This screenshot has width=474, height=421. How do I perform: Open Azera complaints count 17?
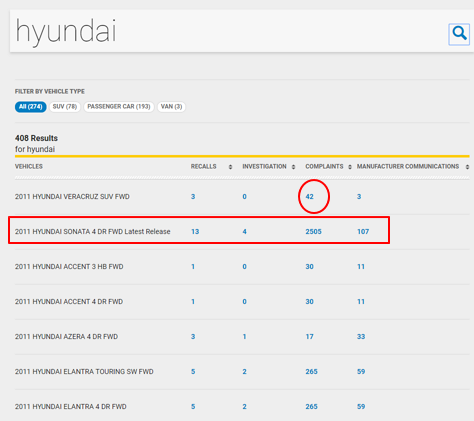tap(310, 337)
